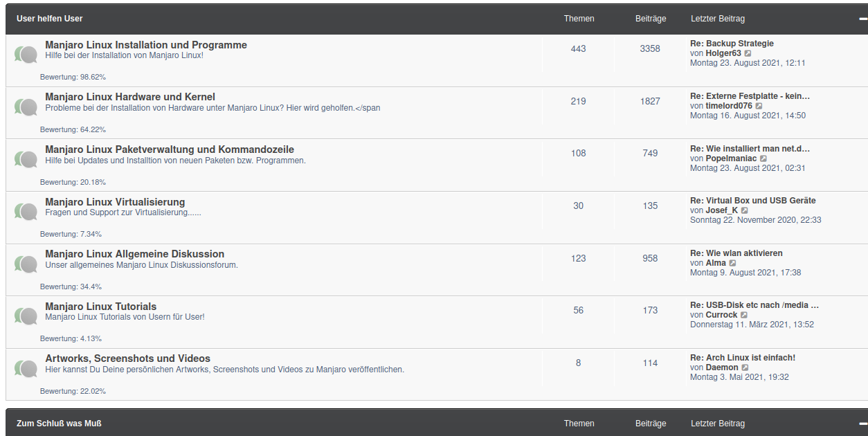This screenshot has height=436, width=868.
Task: Open the Re: Backup Strategie post
Action: coord(732,44)
